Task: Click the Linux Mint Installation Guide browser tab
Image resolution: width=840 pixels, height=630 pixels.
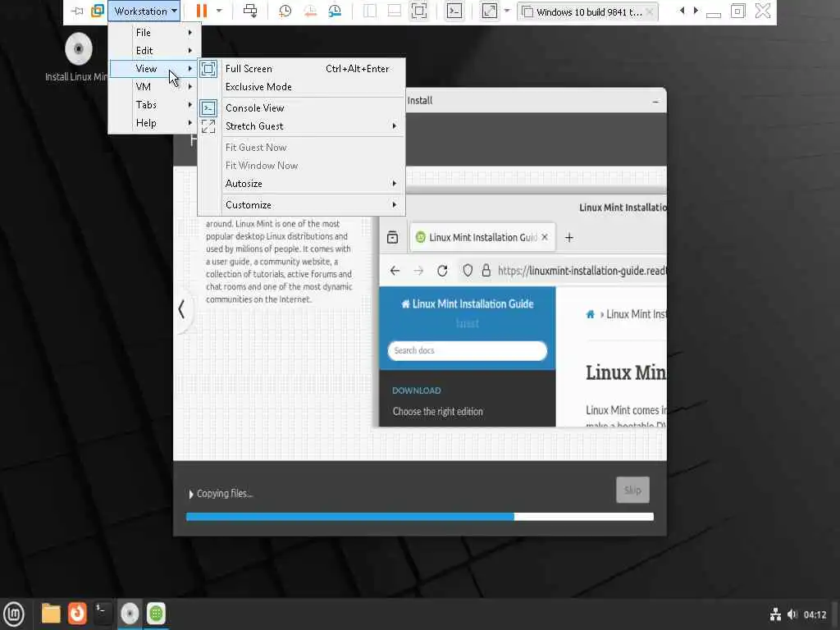Action: point(482,237)
